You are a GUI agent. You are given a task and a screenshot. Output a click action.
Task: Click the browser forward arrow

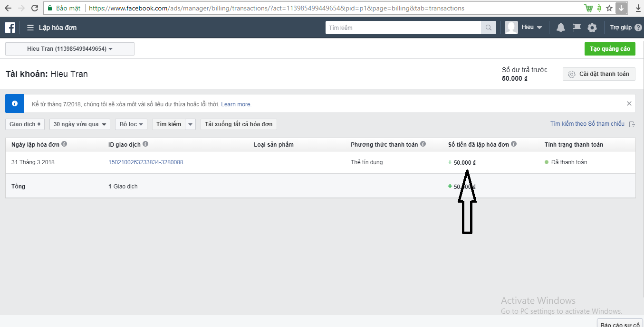[21, 8]
